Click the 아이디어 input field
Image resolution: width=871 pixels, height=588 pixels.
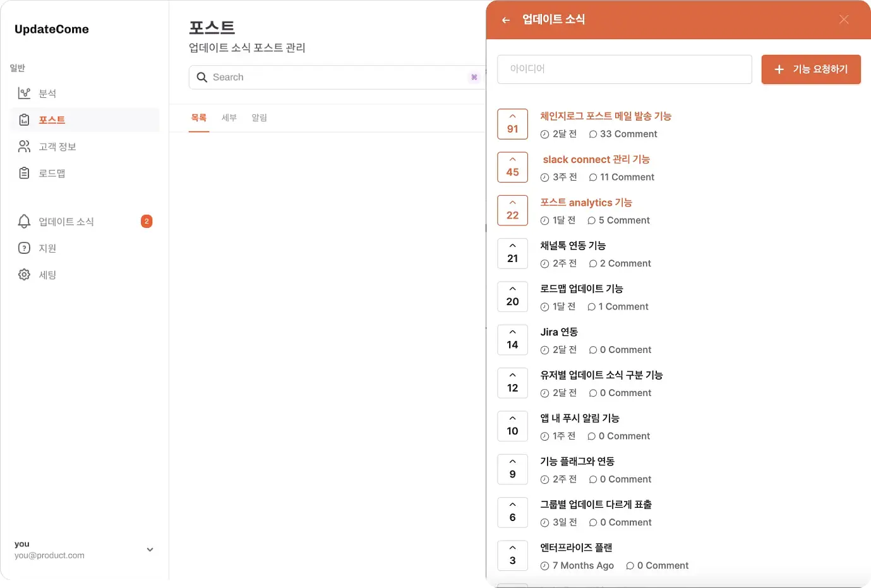(625, 69)
